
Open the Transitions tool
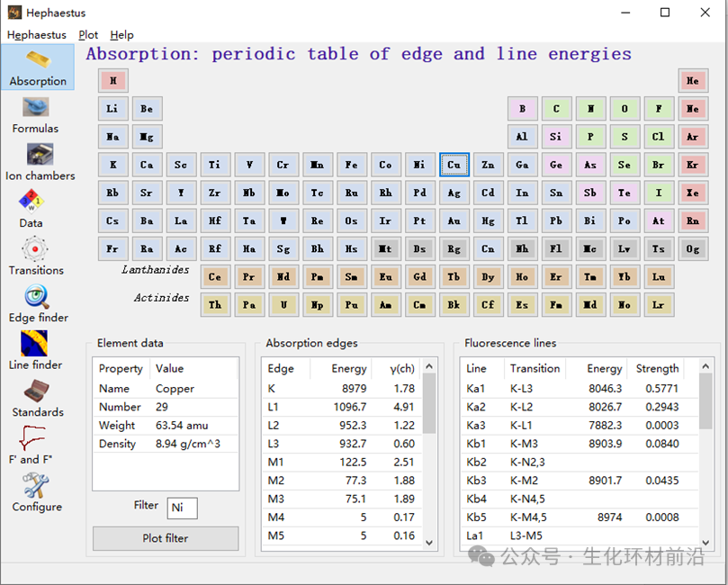coord(36,256)
